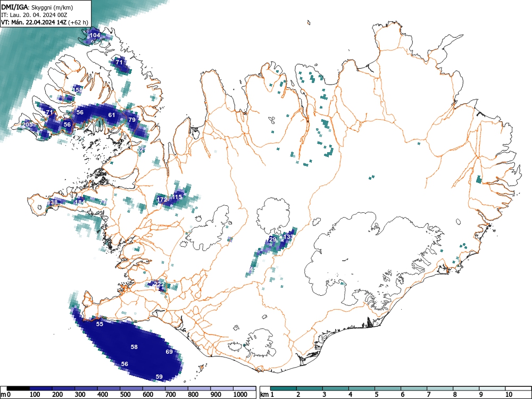Click the '1000' label in the meter legend
Screen dimensions: 532x399
pyautogui.click(x=240, y=394)
